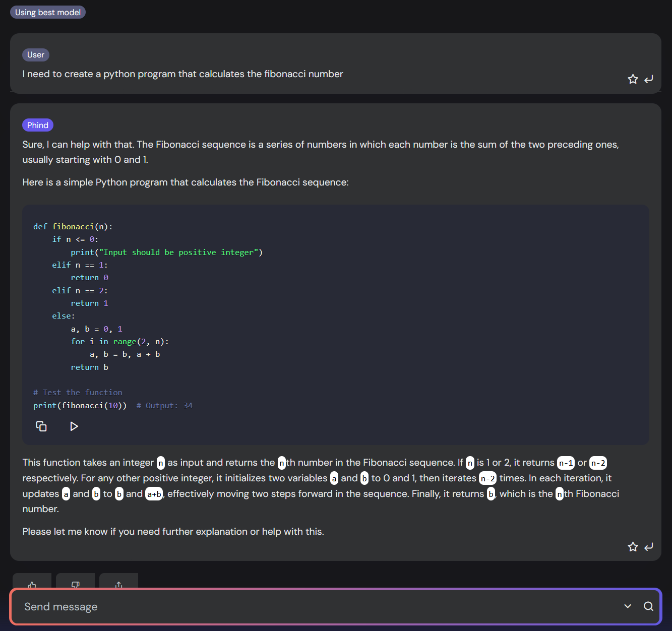Viewport: 672px width, 631px height.
Task: Select the User message label
Action: point(35,54)
